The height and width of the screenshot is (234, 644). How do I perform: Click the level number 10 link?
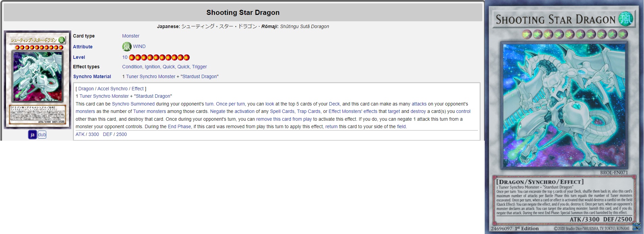pos(125,57)
